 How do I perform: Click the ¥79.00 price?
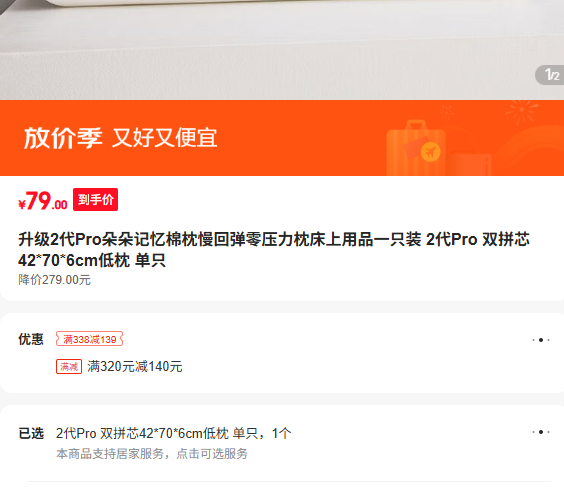[x=43, y=201]
